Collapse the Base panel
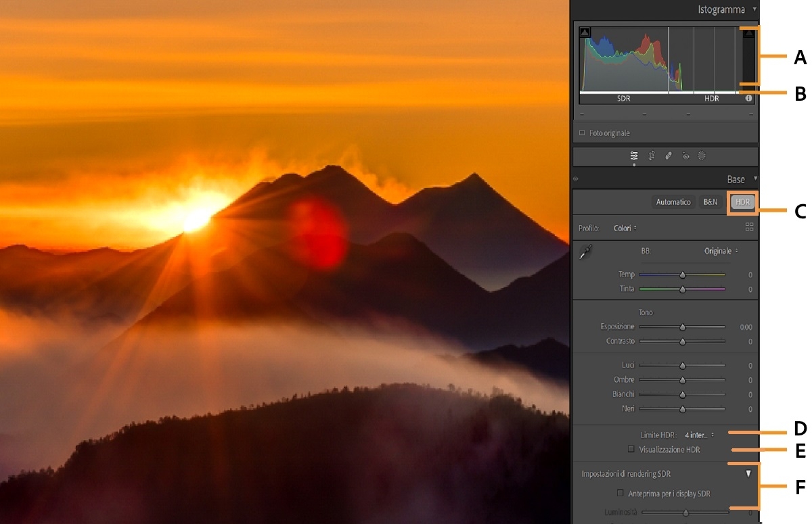Viewport: 812px width, 524px height. click(x=755, y=179)
